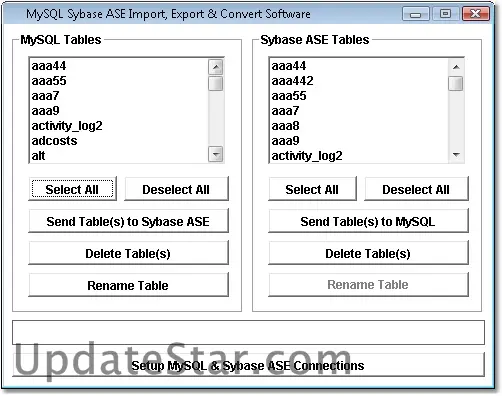Image resolution: width=502 pixels, height=396 pixels.
Task: Click Rename Table under MySQL Tables
Action: tap(128, 285)
